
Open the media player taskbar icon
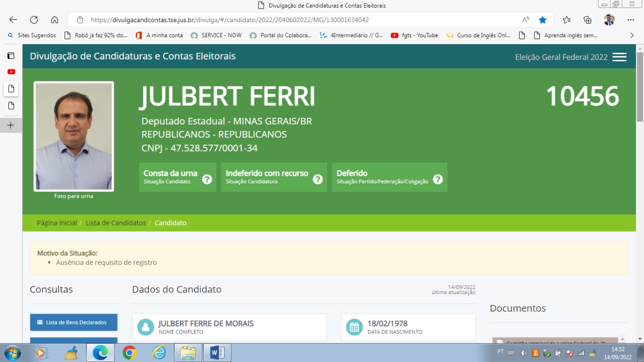tap(41, 353)
